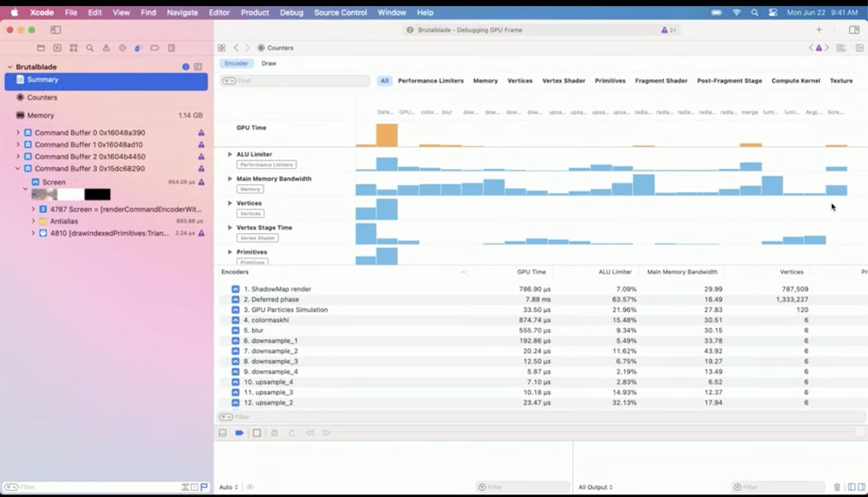Image resolution: width=868 pixels, height=497 pixels.
Task: Go forward with the right chevron
Action: (x=247, y=48)
